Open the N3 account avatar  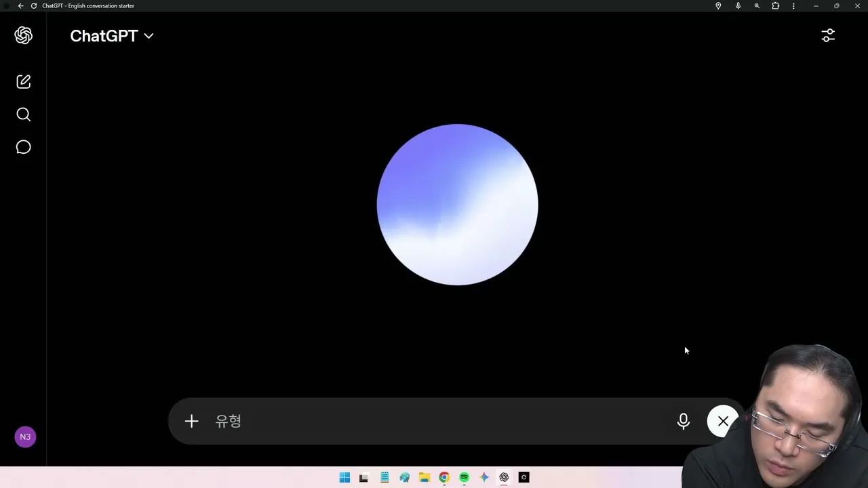tap(25, 437)
